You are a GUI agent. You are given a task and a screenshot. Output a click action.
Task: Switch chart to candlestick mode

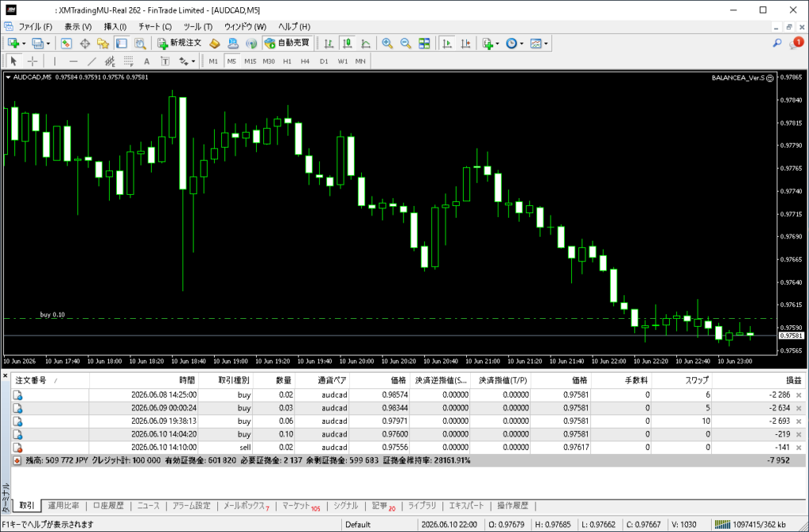pyautogui.click(x=348, y=43)
